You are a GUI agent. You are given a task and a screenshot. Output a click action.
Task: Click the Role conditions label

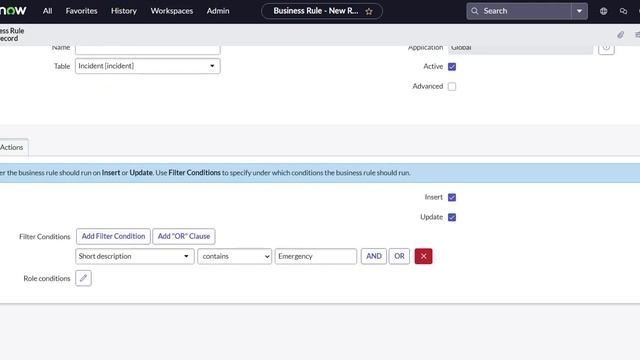(x=47, y=278)
